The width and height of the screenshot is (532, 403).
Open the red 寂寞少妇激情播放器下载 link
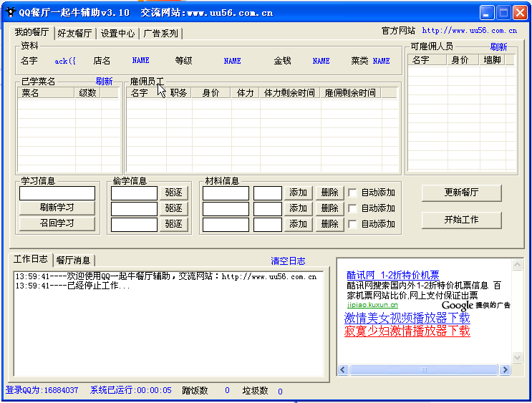tap(407, 331)
